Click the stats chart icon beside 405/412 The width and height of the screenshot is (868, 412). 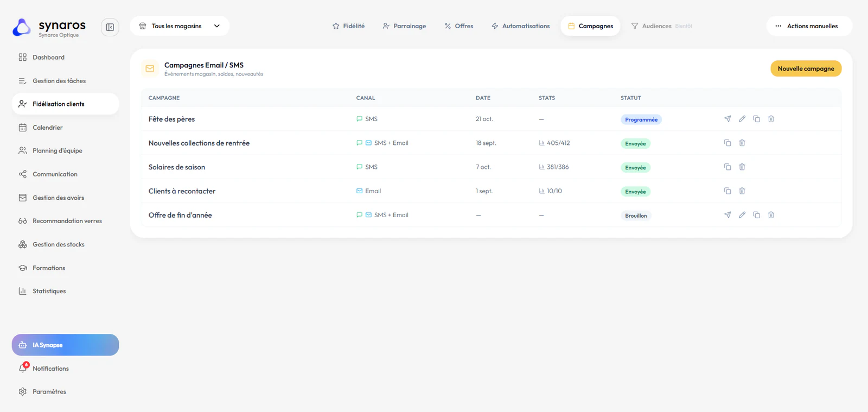541,143
